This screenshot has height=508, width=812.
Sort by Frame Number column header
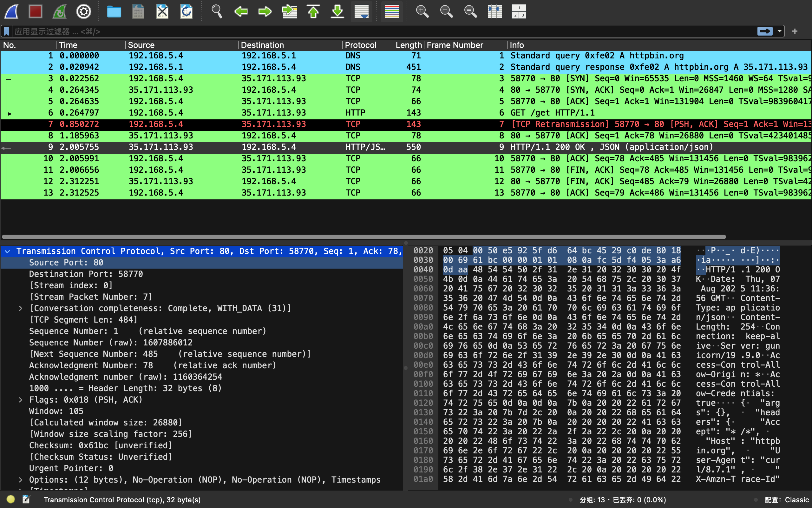465,45
